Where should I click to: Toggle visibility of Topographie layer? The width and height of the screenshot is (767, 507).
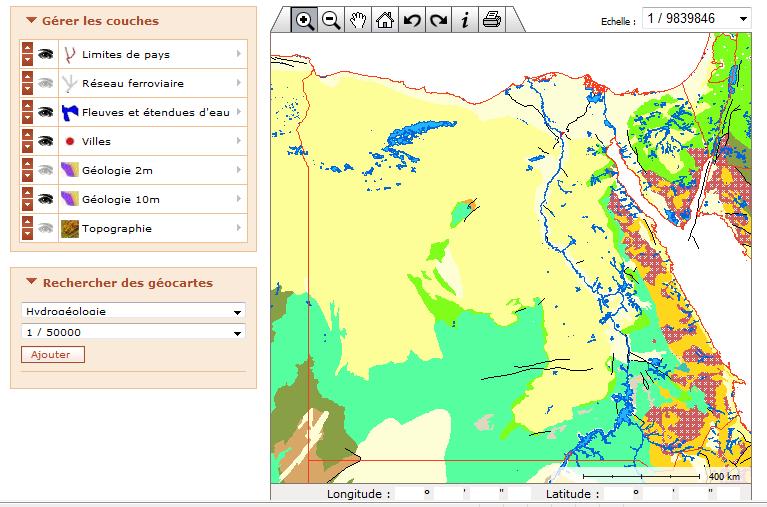click(x=46, y=228)
